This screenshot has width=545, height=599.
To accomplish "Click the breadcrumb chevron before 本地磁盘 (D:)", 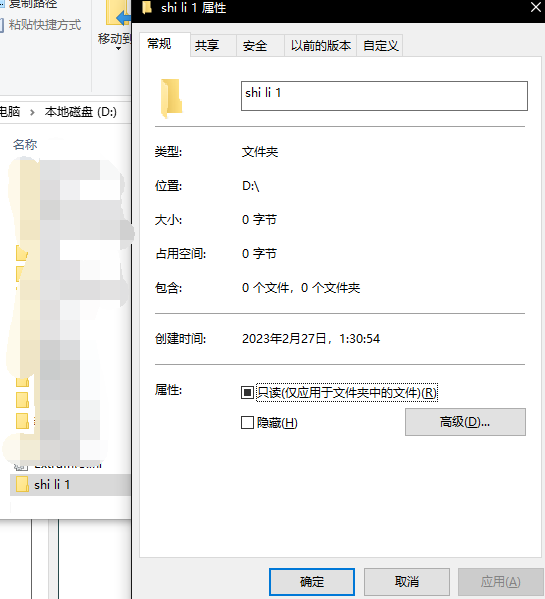I will (32, 112).
